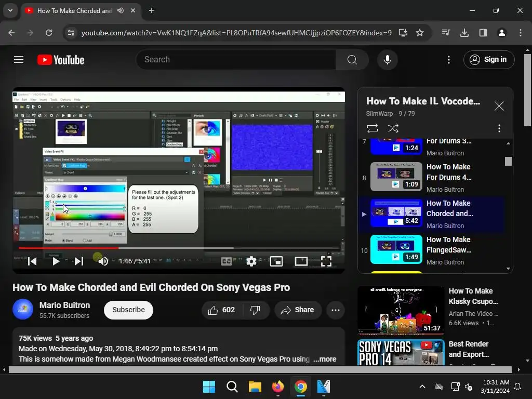The image size is (532, 399).
Task: Dislike this video
Action: pos(255,310)
